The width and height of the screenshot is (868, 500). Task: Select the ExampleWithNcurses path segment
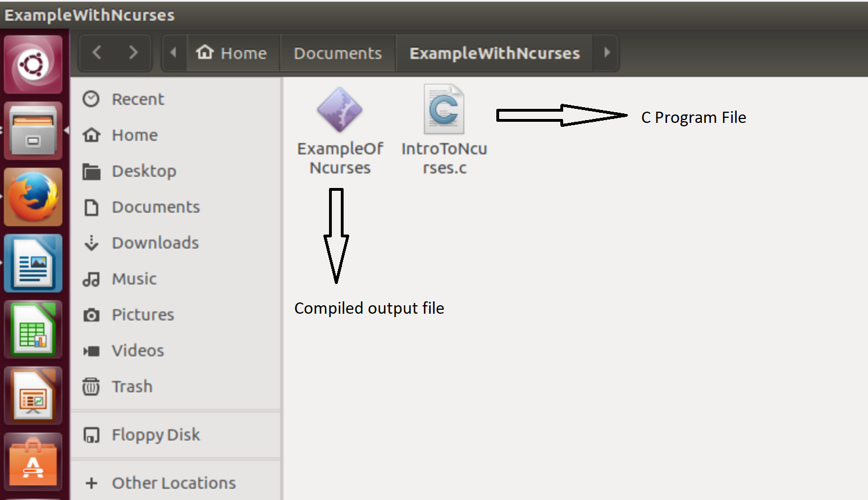click(x=494, y=53)
